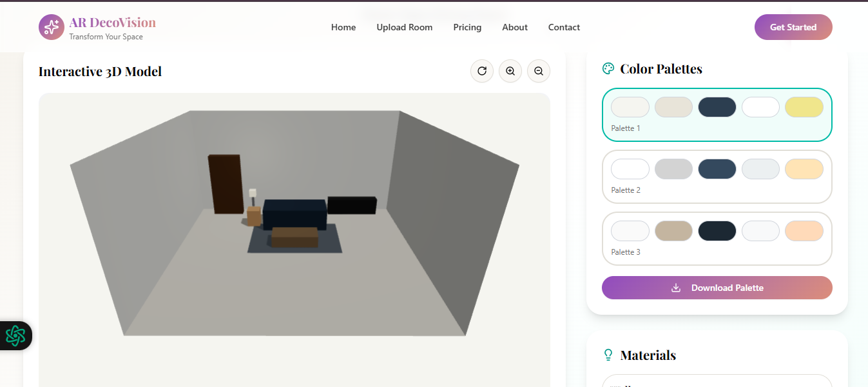
Task: Click the download icon inside Download Palette
Action: (676, 288)
